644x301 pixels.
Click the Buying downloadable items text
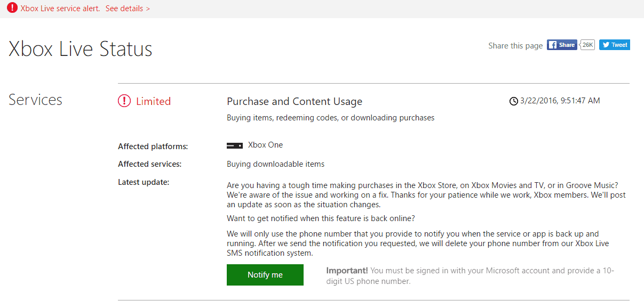click(x=275, y=164)
